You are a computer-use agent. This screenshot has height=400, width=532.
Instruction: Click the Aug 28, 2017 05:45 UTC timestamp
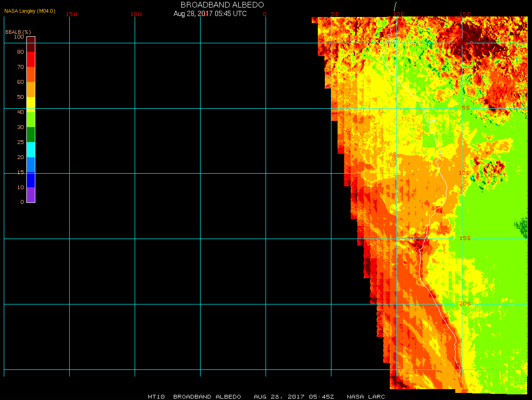[210, 14]
